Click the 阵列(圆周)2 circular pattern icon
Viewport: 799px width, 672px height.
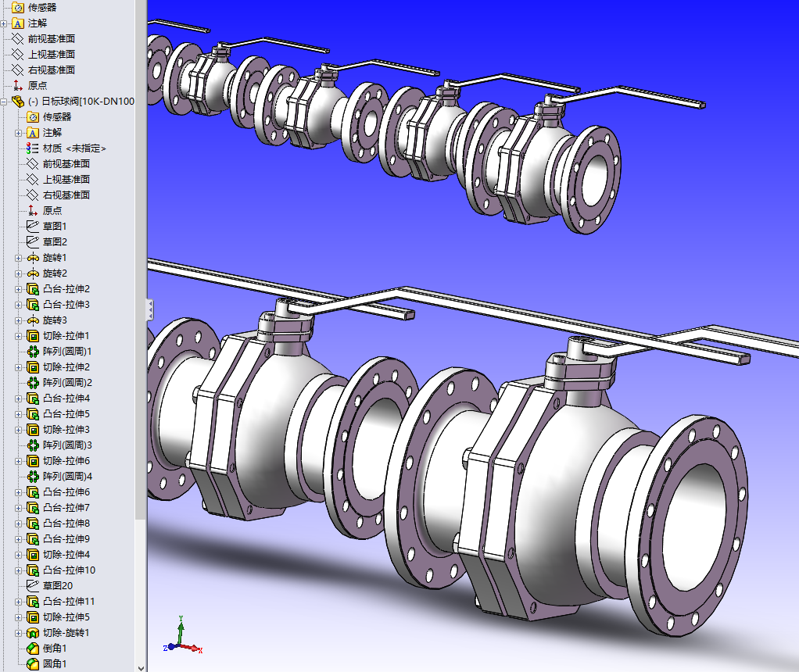(x=33, y=383)
